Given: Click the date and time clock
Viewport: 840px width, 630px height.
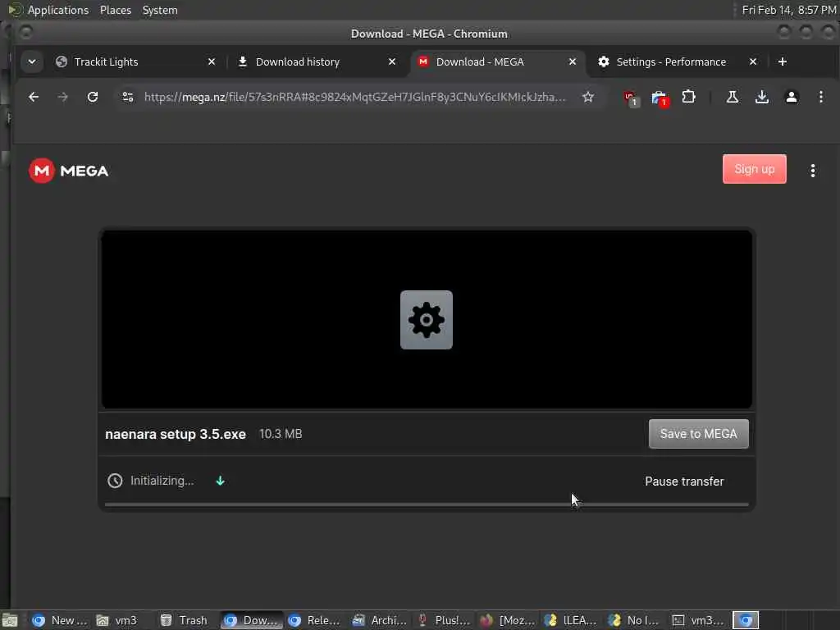Looking at the screenshot, I should coord(788,10).
